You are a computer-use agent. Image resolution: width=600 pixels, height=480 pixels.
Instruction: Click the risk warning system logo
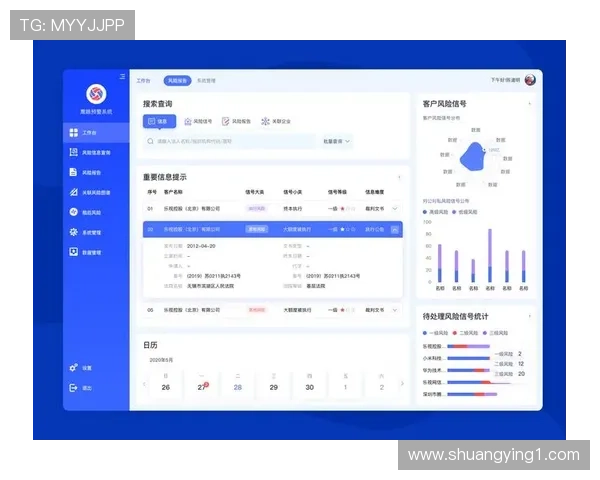96,93
